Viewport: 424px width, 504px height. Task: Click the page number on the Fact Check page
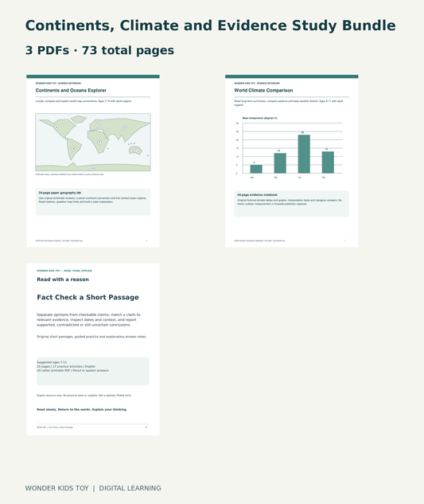[146, 428]
